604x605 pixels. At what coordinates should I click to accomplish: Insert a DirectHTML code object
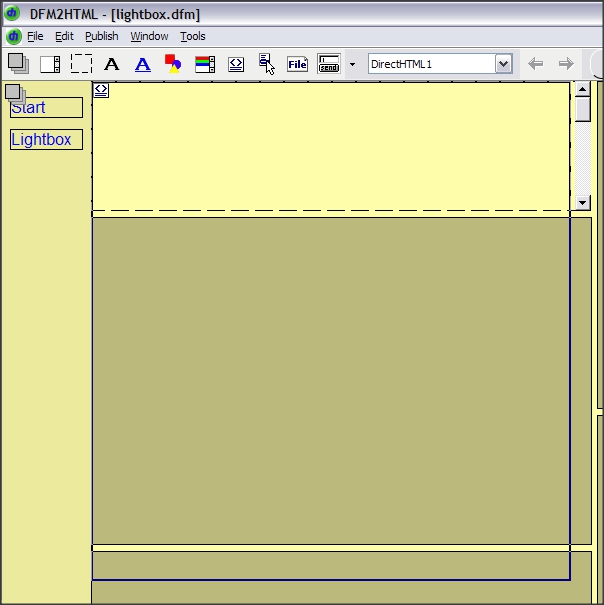click(x=236, y=64)
